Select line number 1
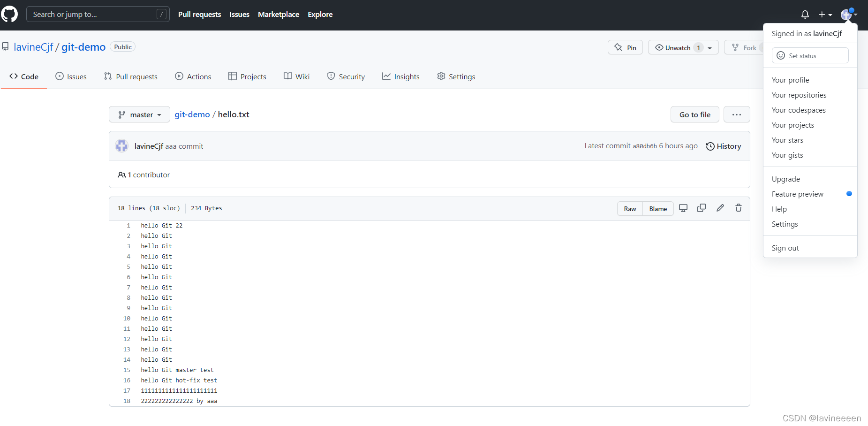 [x=128, y=226]
